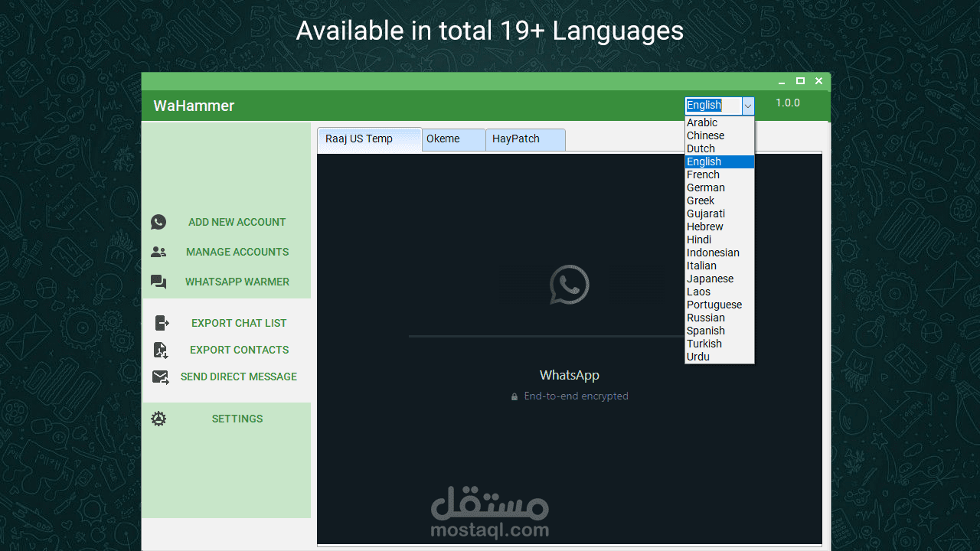Select Indonesian from language list

pos(720,253)
